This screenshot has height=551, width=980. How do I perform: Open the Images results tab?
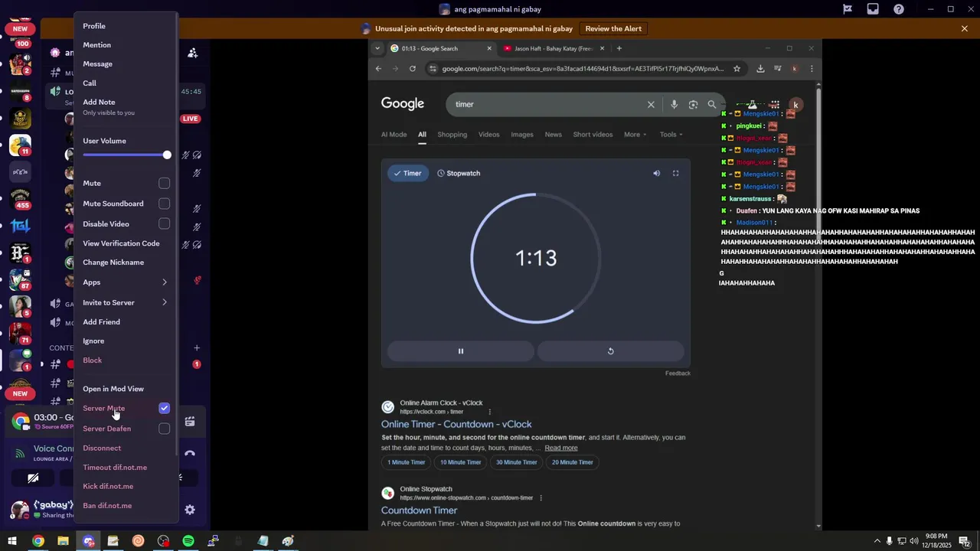(x=522, y=135)
